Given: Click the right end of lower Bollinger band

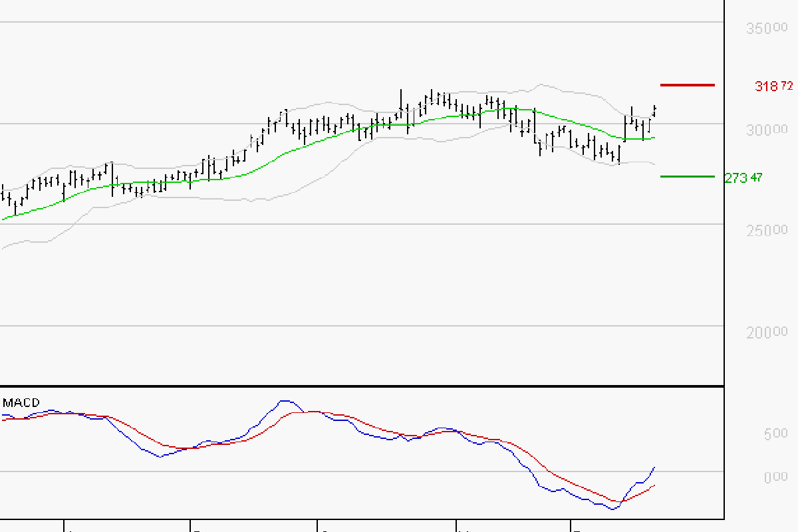Looking at the screenshot, I should tap(655, 164).
